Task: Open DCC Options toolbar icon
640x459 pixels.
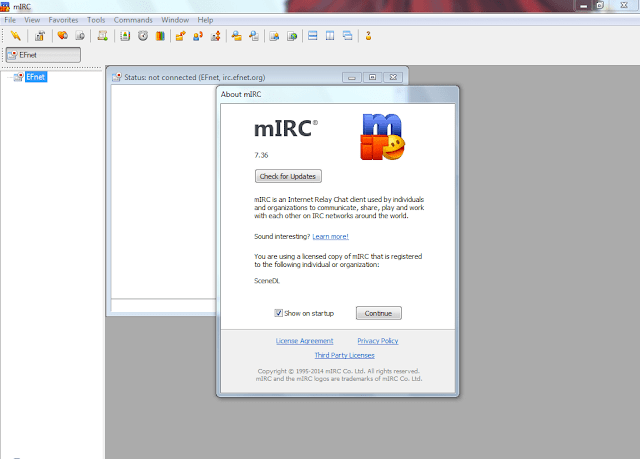Action: [216, 36]
